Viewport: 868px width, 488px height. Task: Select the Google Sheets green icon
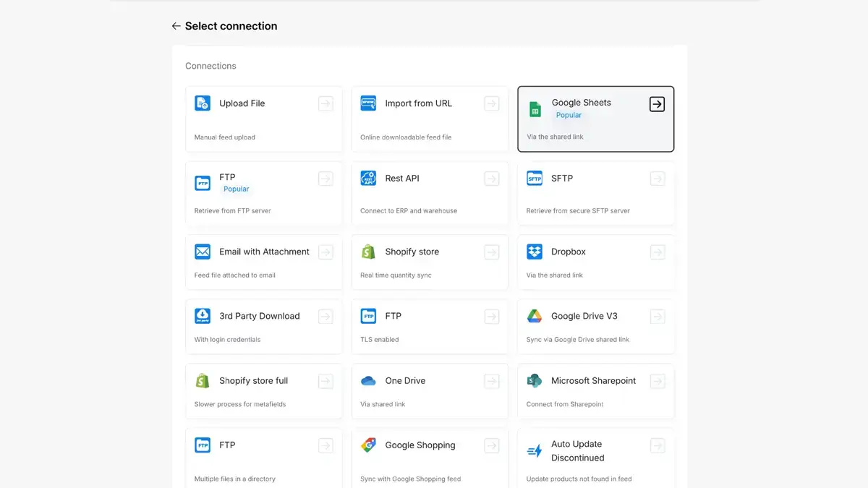click(x=535, y=109)
